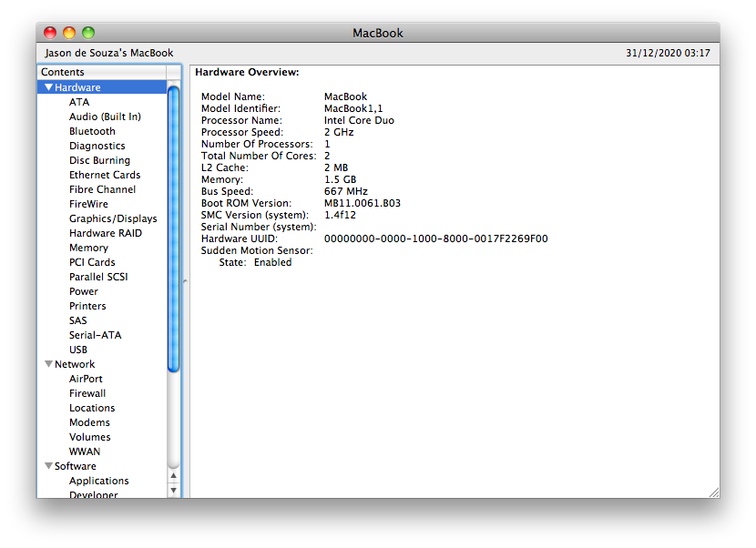The image size is (756, 548).
Task: Select Fibre Channel entry
Action: [x=102, y=189]
